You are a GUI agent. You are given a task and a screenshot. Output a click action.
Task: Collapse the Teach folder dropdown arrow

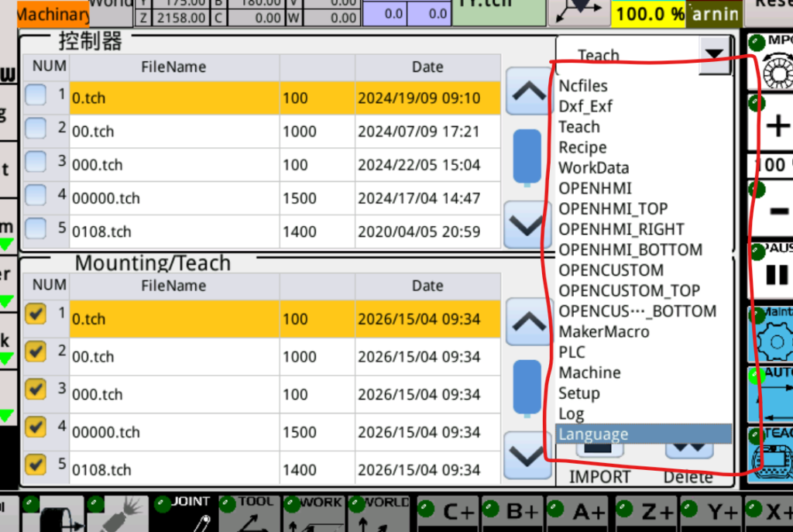tap(714, 55)
